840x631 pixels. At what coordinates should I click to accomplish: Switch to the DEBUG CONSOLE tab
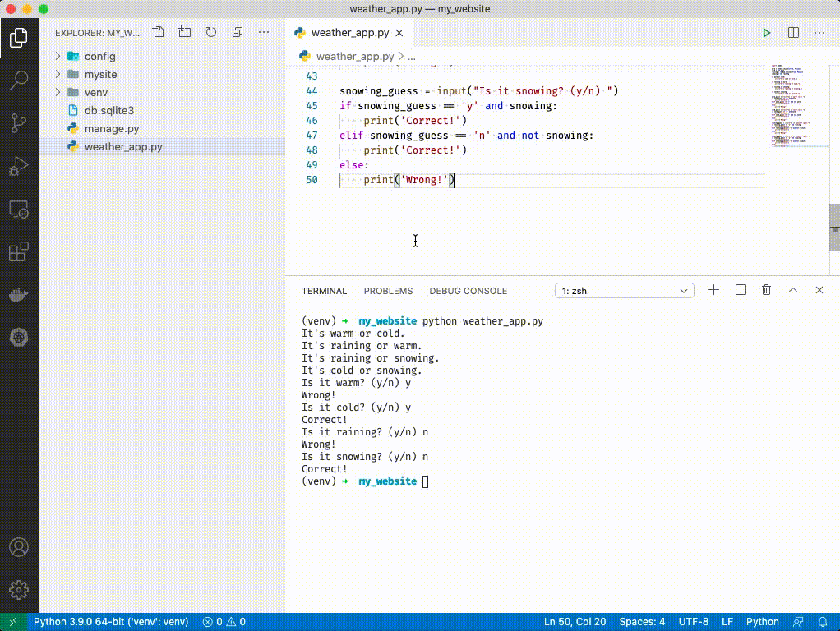(x=468, y=291)
